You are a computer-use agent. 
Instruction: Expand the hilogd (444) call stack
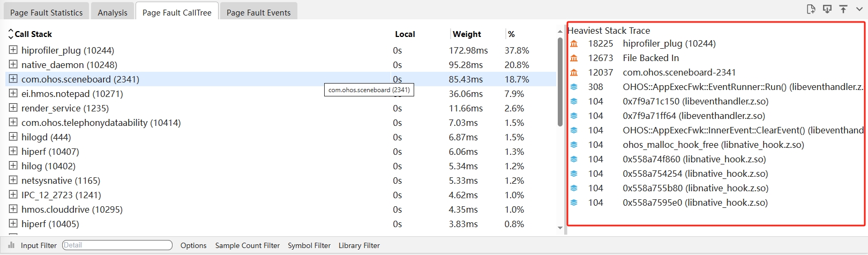tap(13, 137)
